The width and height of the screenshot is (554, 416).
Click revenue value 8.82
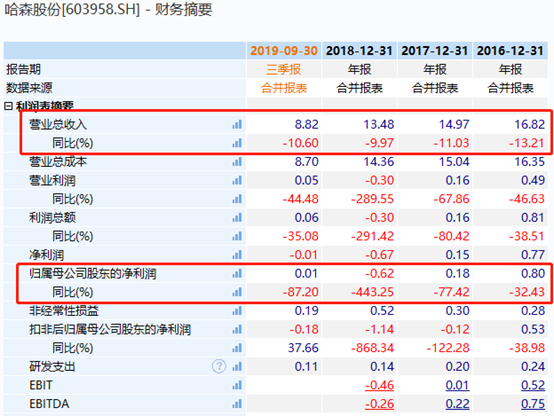307,124
